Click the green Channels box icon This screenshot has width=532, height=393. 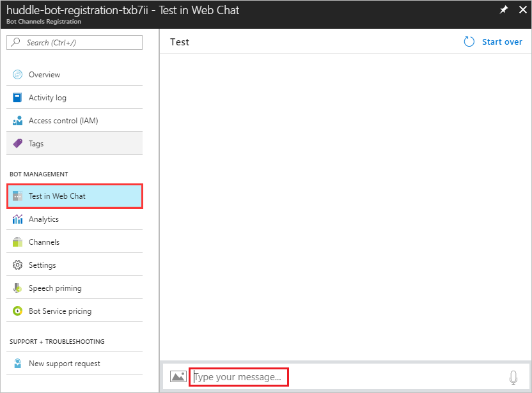(18, 242)
